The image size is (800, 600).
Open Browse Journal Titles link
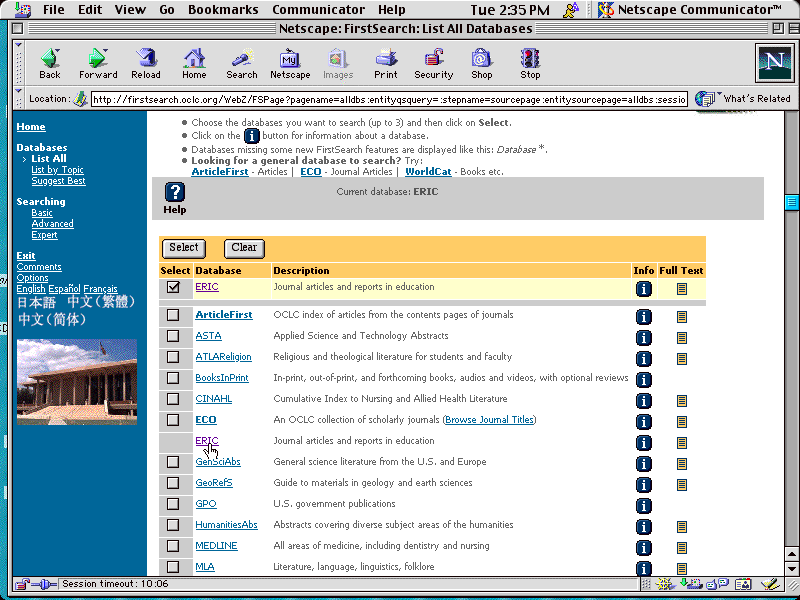tap(489, 420)
